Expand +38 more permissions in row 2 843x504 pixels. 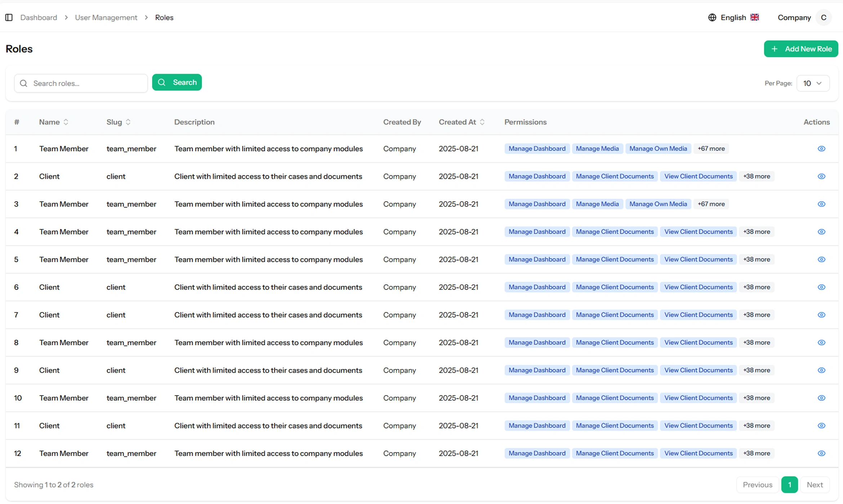[756, 176]
